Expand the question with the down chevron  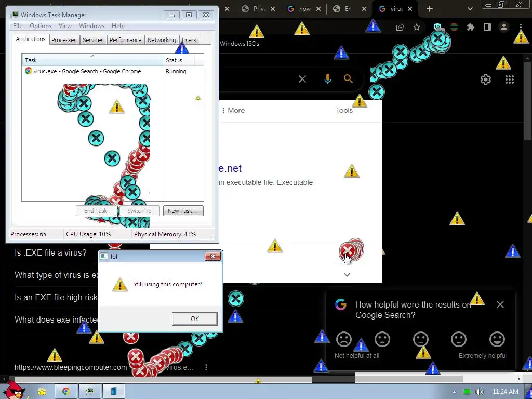[347, 274]
